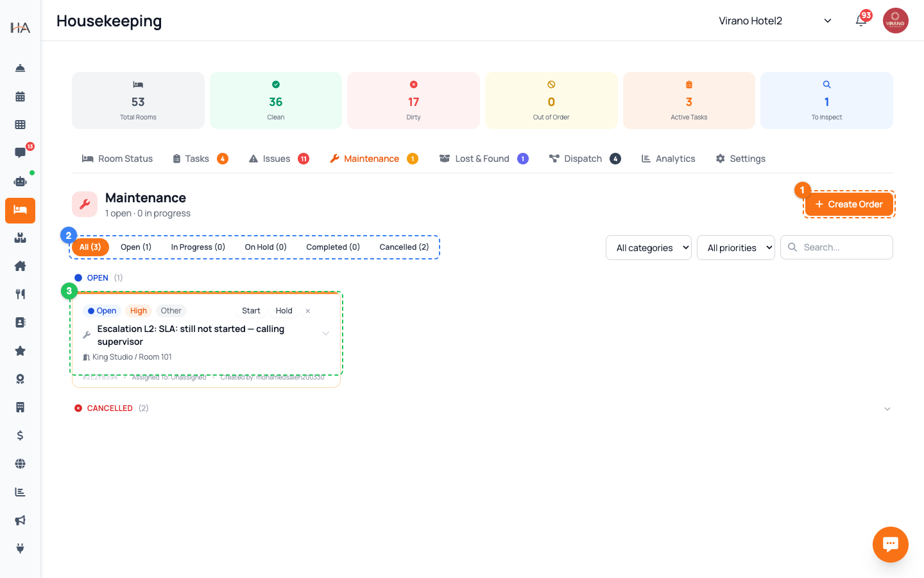The height and width of the screenshot is (578, 924).
Task: Click the 53 Total Rooms stat card
Action: (138, 100)
